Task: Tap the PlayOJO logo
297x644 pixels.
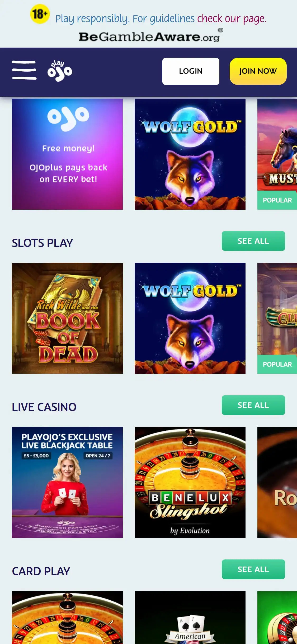Action: 60,71
